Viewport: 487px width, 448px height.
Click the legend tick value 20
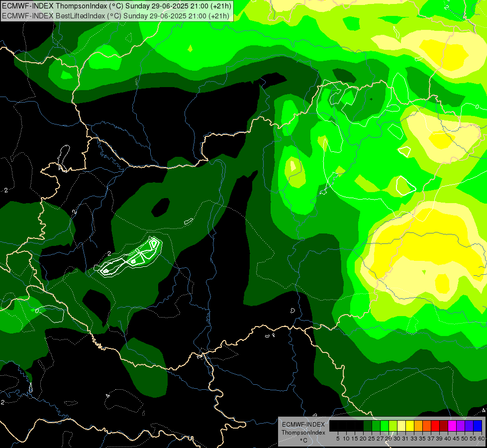[x=363, y=439]
